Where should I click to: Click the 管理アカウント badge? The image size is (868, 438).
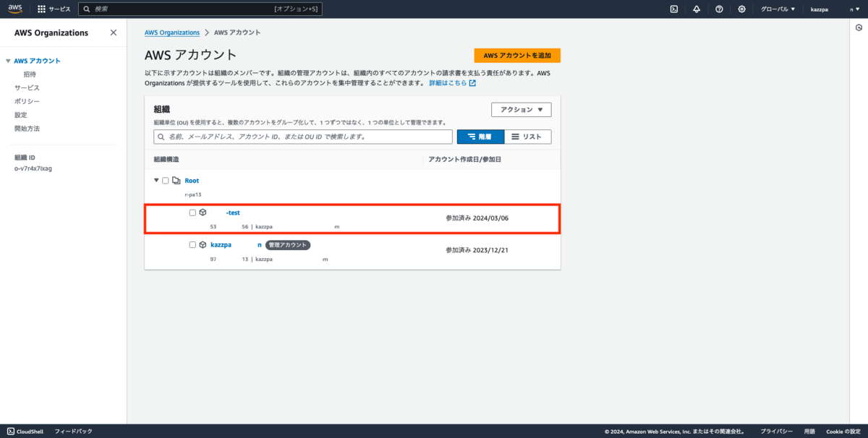pyautogui.click(x=288, y=245)
